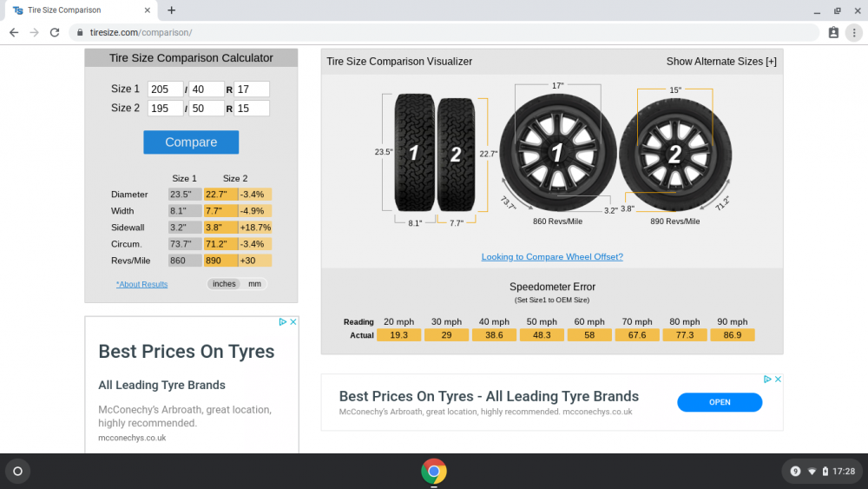Edit Size 2 rim diameter field showing 15
Viewport: 868px width, 489px height.
(x=252, y=108)
